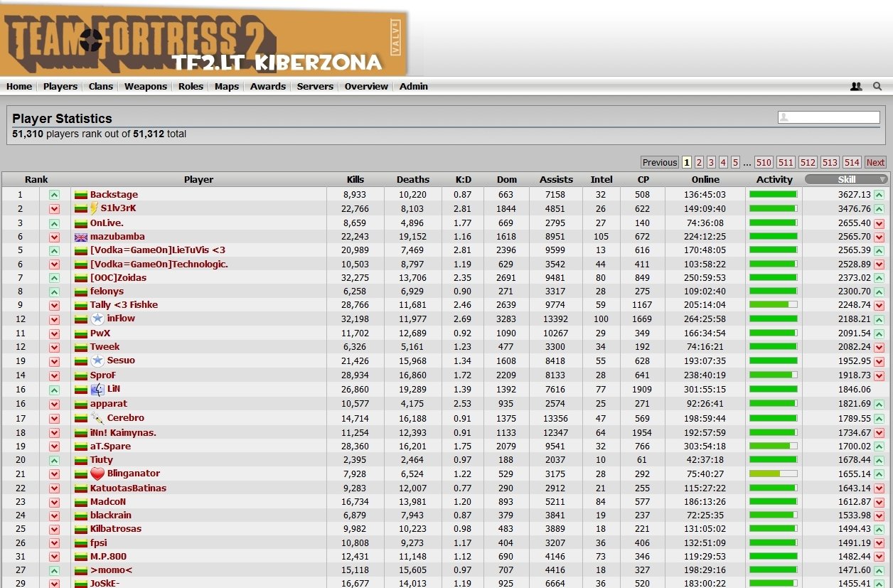Image resolution: width=893 pixels, height=588 pixels.
Task: Click the magnifying glass search icon
Action: pos(877,87)
